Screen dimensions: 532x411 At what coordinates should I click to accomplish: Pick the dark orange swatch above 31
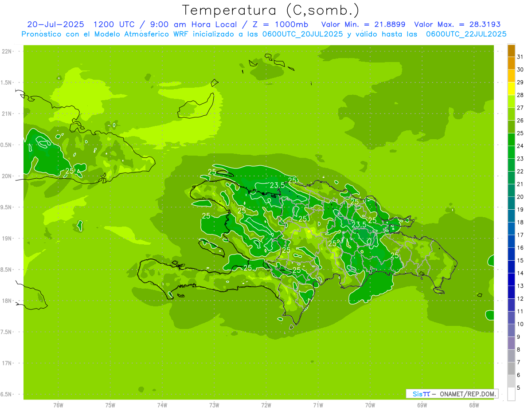(511, 51)
